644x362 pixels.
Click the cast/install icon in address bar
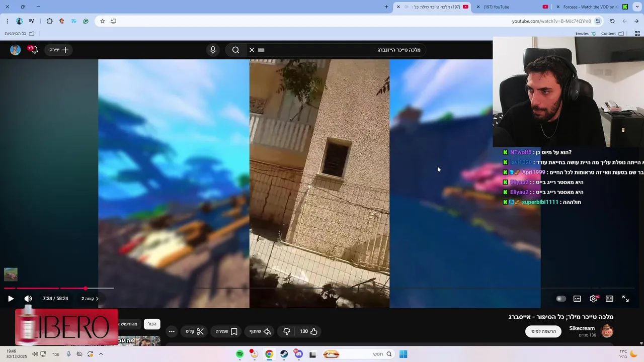pyautogui.click(x=113, y=21)
